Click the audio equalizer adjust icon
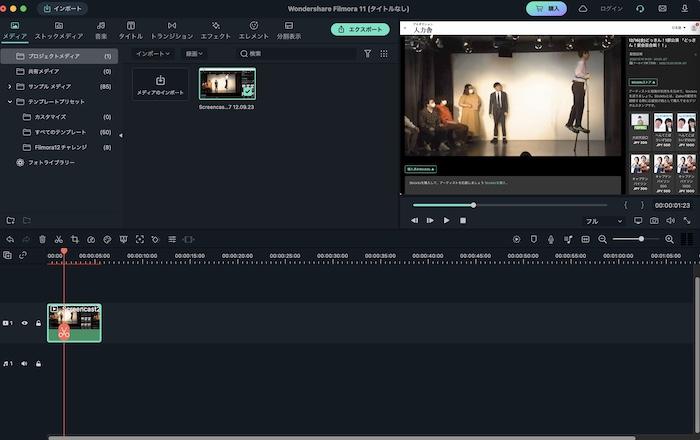Viewport: 700px width, 440px height. 172,240
